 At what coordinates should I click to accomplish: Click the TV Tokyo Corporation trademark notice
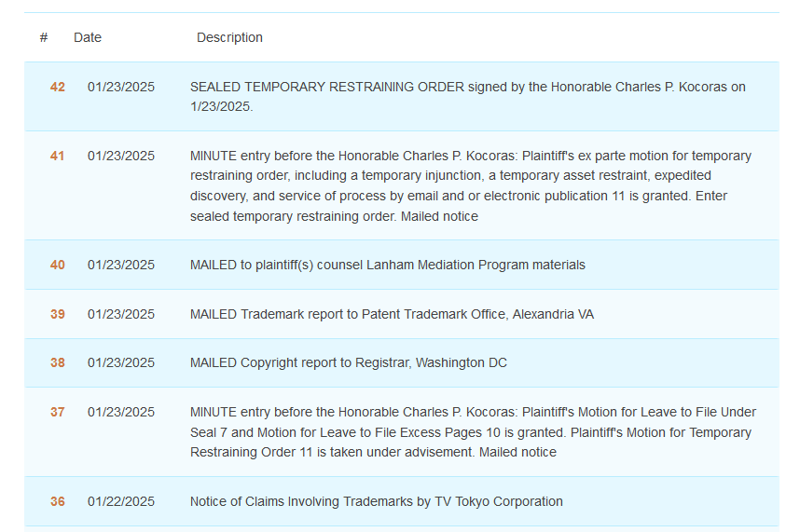click(376, 501)
